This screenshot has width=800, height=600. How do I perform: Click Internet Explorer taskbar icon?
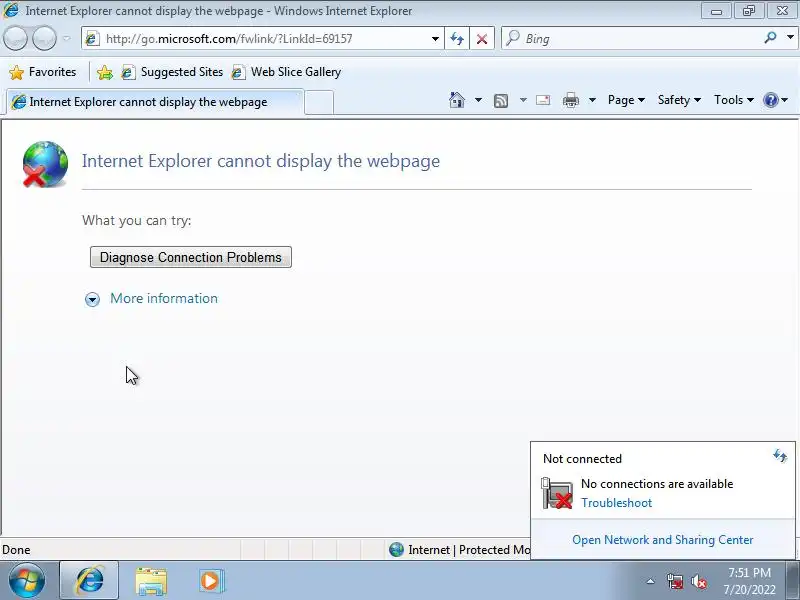point(90,581)
